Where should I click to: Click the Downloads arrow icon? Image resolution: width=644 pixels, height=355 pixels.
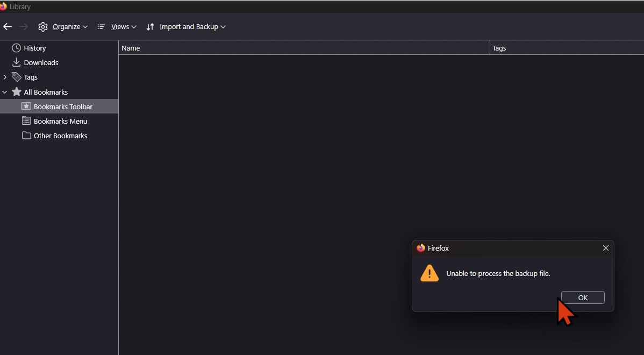coord(17,62)
